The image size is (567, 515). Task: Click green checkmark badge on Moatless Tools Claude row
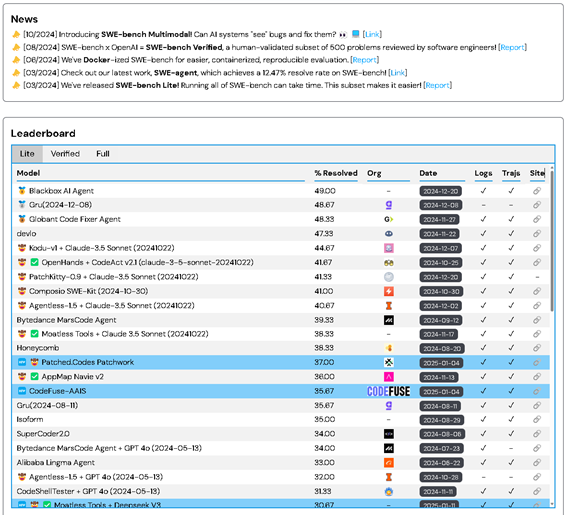click(x=34, y=334)
